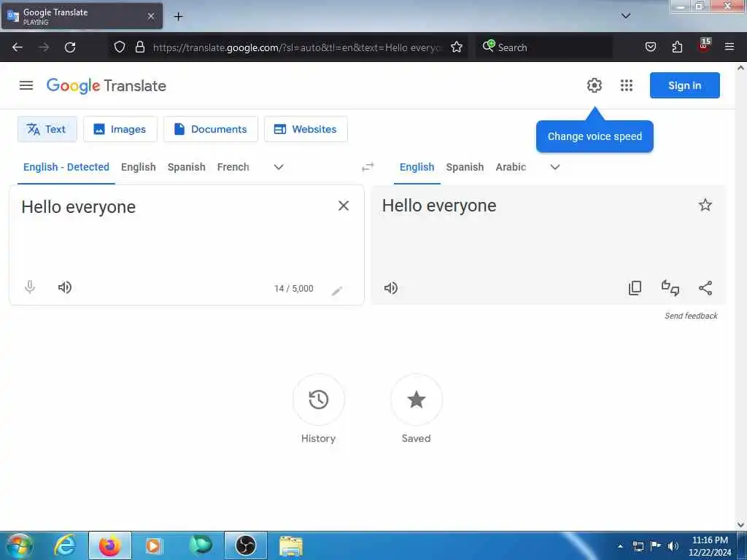Select Spanish as target language
Viewport: 747px width, 560px height.
(465, 167)
